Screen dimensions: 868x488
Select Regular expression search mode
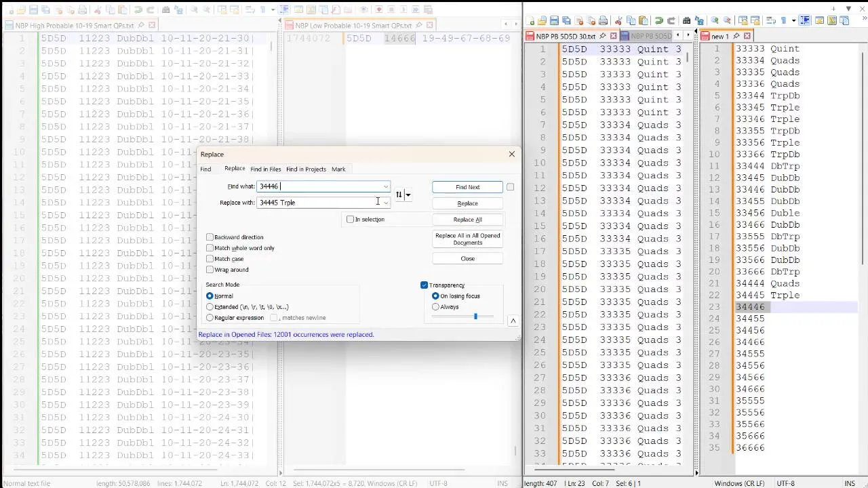[210, 318]
